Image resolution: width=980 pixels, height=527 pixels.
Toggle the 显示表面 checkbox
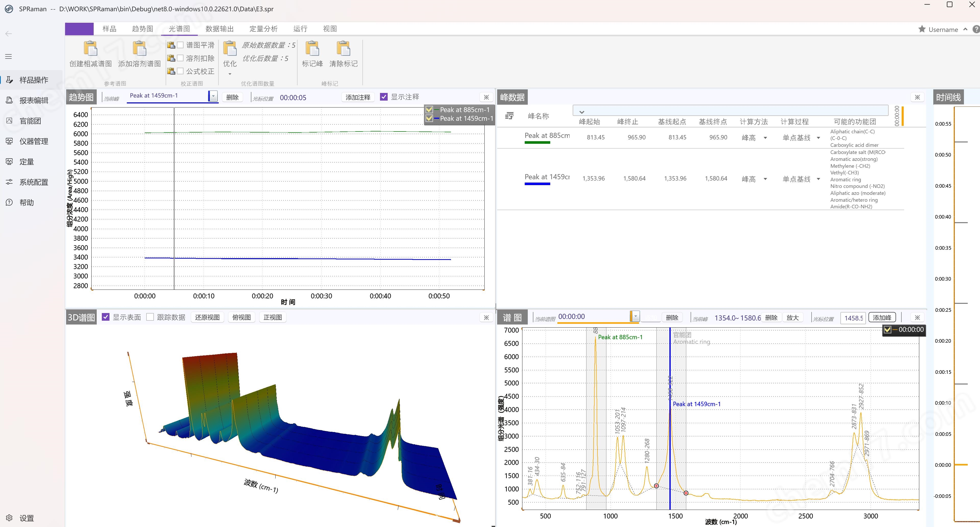pyautogui.click(x=106, y=317)
